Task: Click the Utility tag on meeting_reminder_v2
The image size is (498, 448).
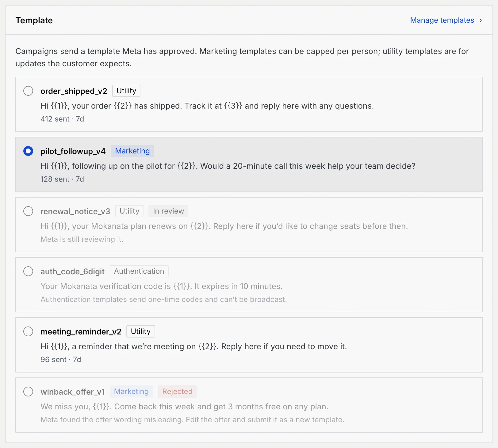Action: (141, 331)
